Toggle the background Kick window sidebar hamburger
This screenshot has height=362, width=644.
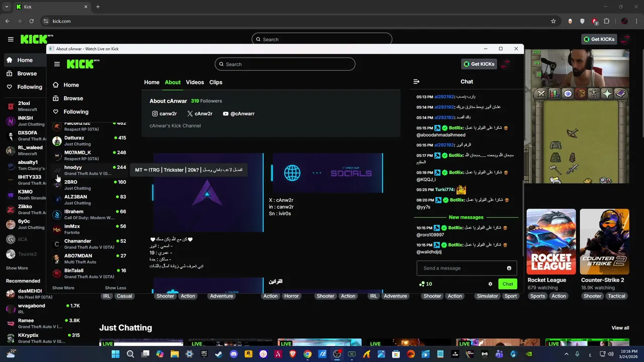[x=11, y=39]
